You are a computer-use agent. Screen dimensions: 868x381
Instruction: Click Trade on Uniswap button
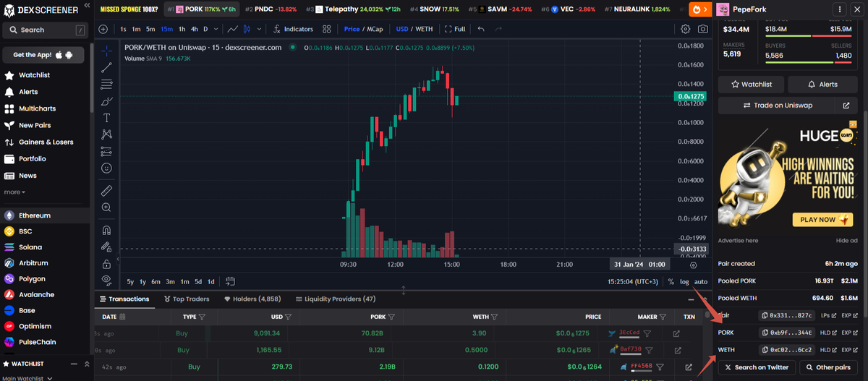778,106
